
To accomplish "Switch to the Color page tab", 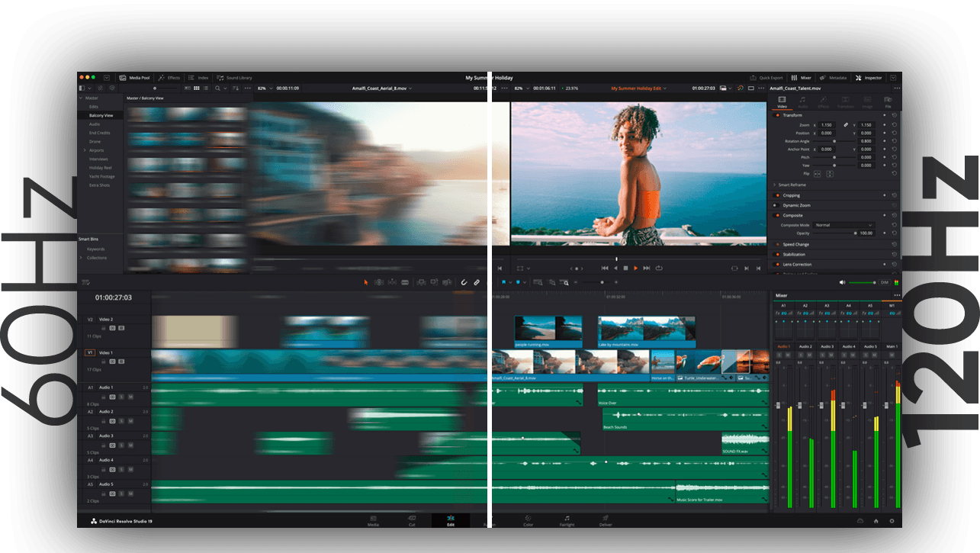I will [x=528, y=522].
